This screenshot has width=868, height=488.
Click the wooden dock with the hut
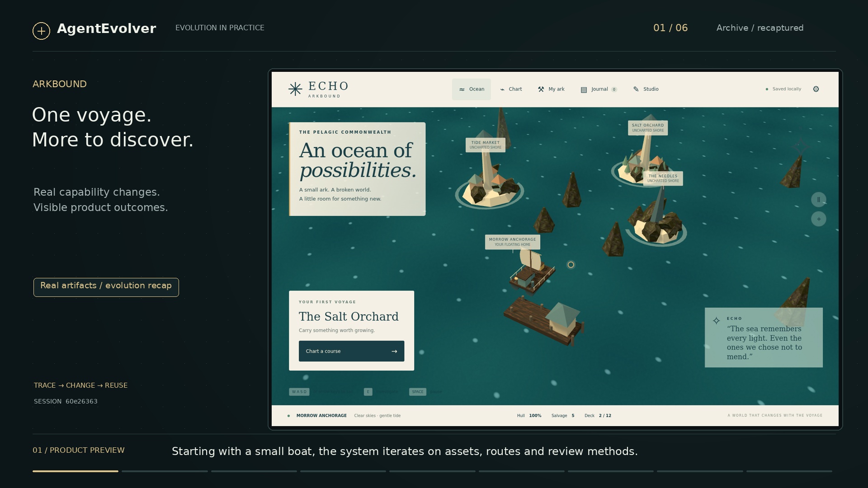[544, 322]
